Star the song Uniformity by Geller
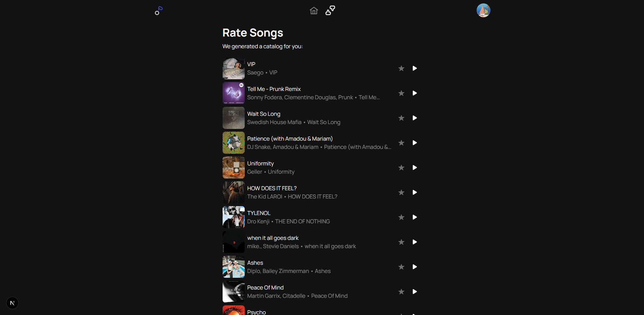This screenshot has width=644, height=315. click(x=401, y=167)
